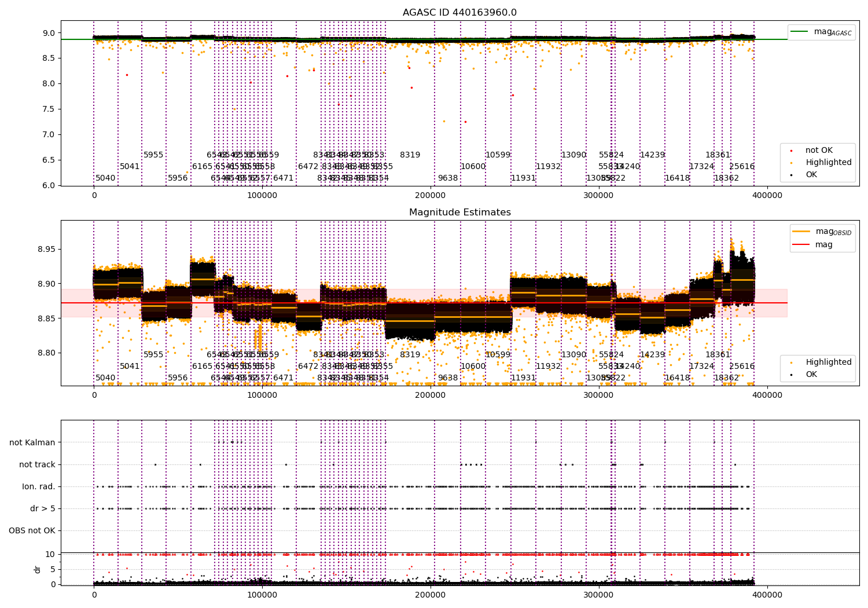Click '200000' on the Magnitude Estimates x-axis
Viewport: 868px width, 608px height.
click(x=431, y=396)
